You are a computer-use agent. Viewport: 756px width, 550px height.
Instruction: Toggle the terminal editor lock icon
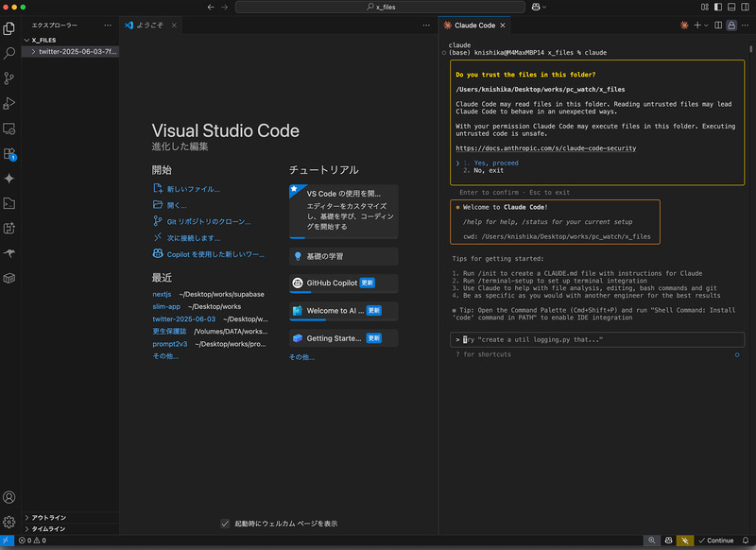point(730,26)
